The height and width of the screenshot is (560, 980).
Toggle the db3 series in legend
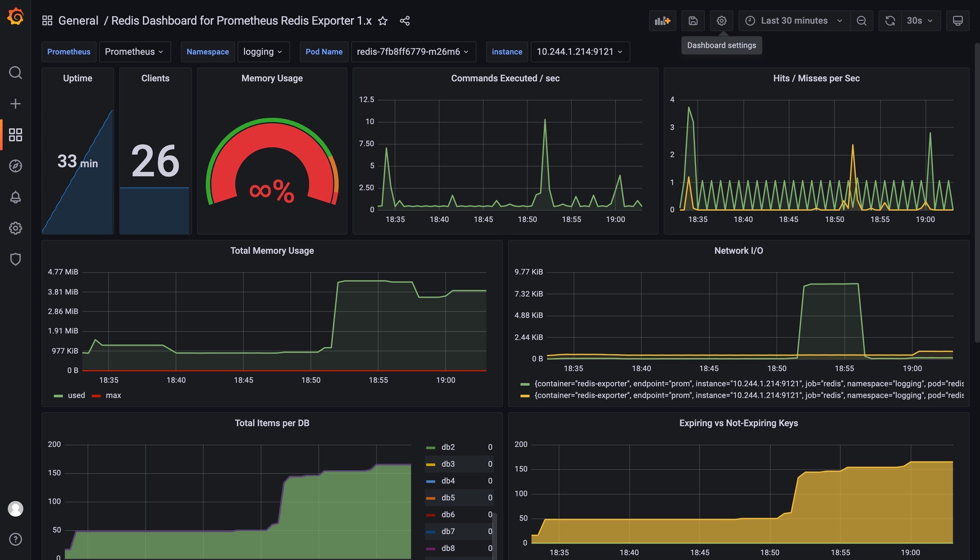point(448,464)
